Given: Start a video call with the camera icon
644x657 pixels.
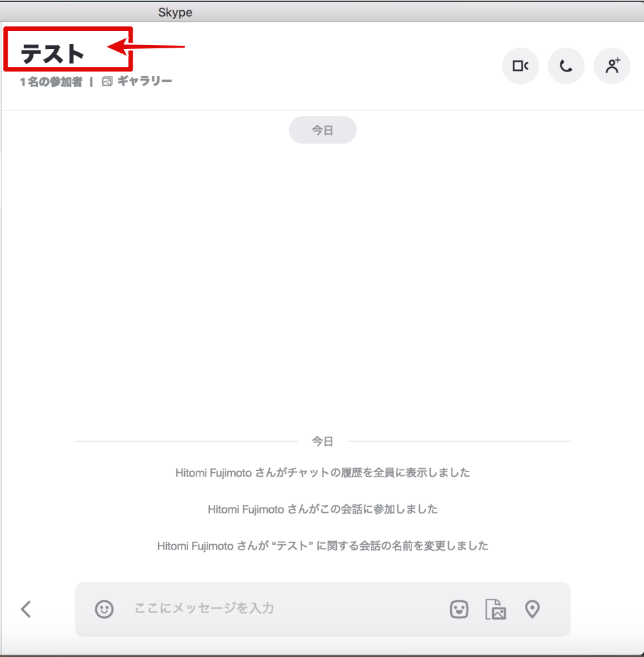Looking at the screenshot, I should tap(520, 66).
